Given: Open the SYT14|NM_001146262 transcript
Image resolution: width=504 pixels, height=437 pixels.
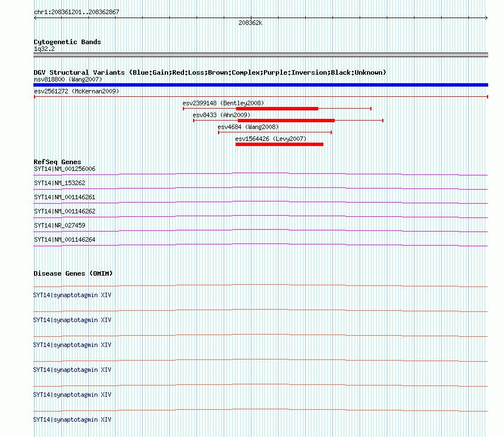Looking at the screenshot, I should (x=65, y=212).
